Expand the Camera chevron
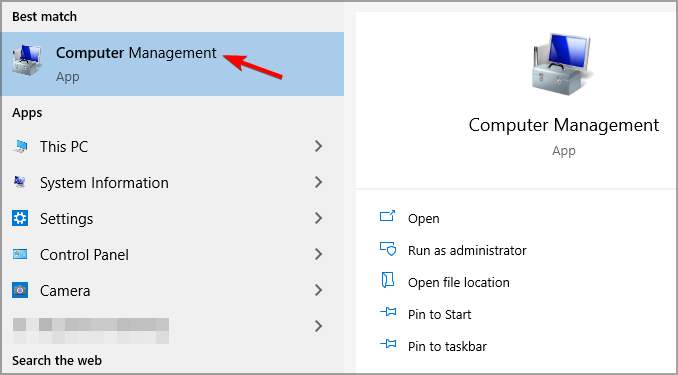Viewport: 678px width, 375px height. (319, 290)
